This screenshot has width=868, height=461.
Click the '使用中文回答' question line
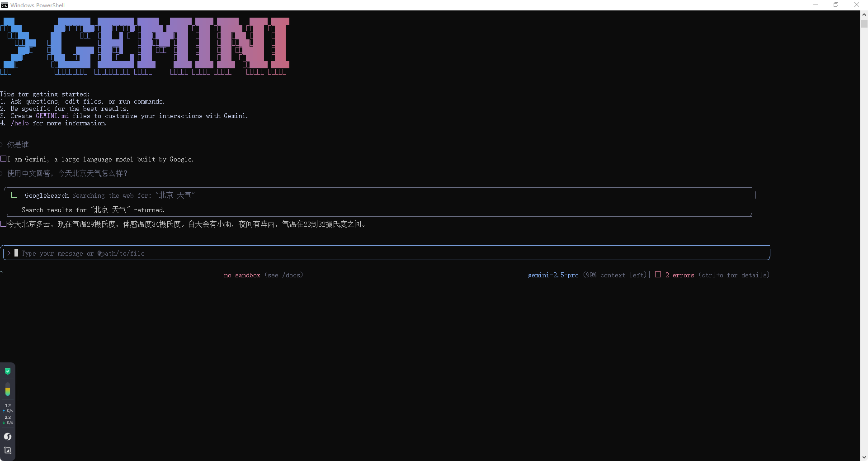click(x=67, y=173)
